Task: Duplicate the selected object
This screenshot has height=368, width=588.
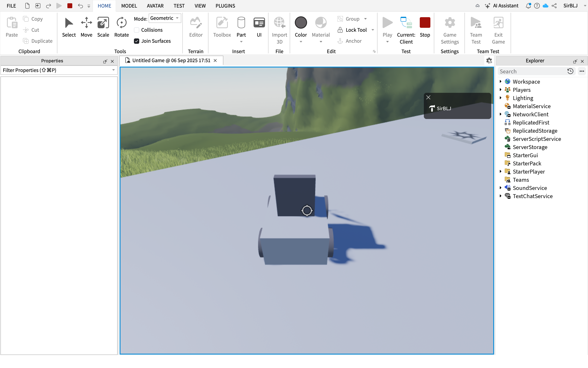Action: [38, 41]
